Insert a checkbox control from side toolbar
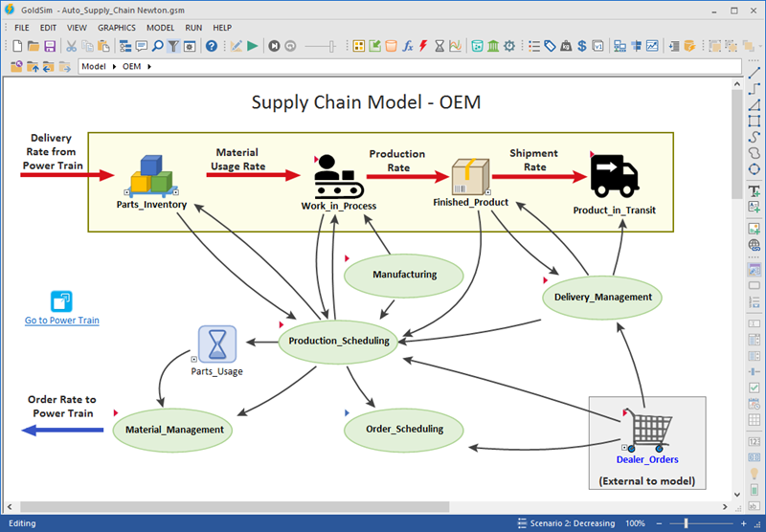This screenshot has height=532, width=766. (x=755, y=388)
